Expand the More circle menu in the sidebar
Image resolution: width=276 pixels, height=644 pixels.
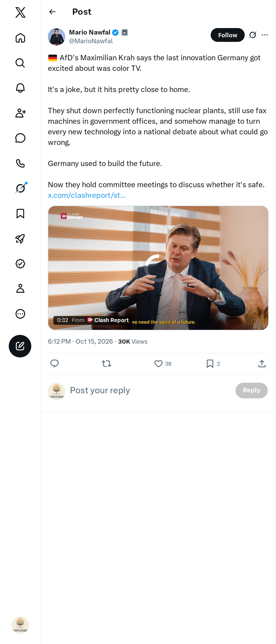20,314
